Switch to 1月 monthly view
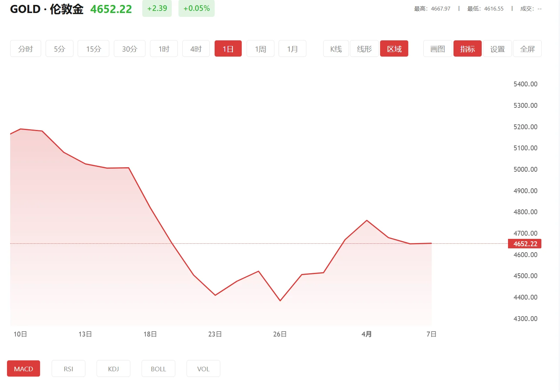Viewport: 560px width, 392px height. tap(292, 49)
